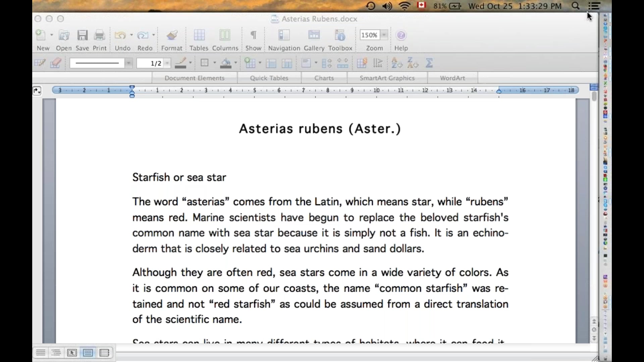Click the Save floppy disk icon
The image size is (644, 362).
pyautogui.click(x=82, y=36)
